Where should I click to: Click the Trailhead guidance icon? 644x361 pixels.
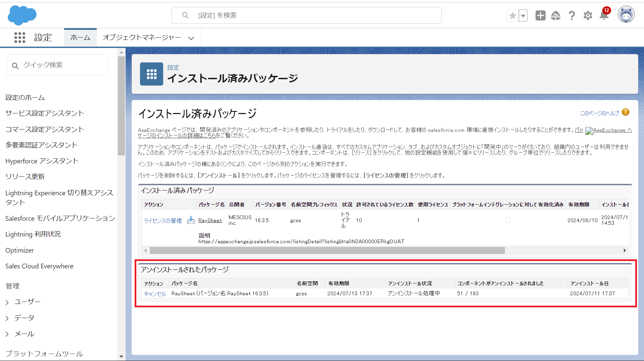556,15
